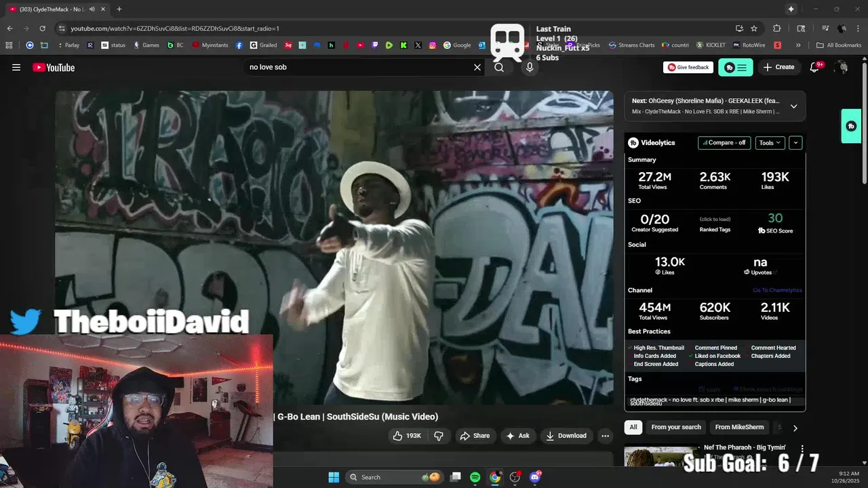The image size is (868, 488).
Task: Switch to the ClydeTheMack browser tab
Action: [x=57, y=9]
